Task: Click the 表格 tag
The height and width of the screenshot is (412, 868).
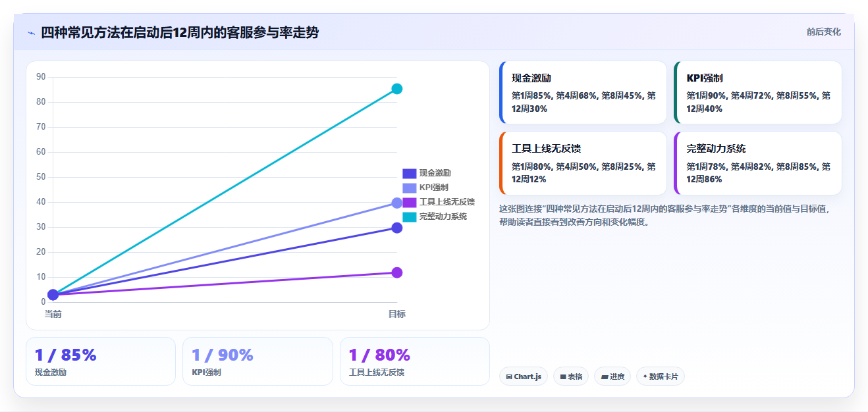Action: pos(571,376)
